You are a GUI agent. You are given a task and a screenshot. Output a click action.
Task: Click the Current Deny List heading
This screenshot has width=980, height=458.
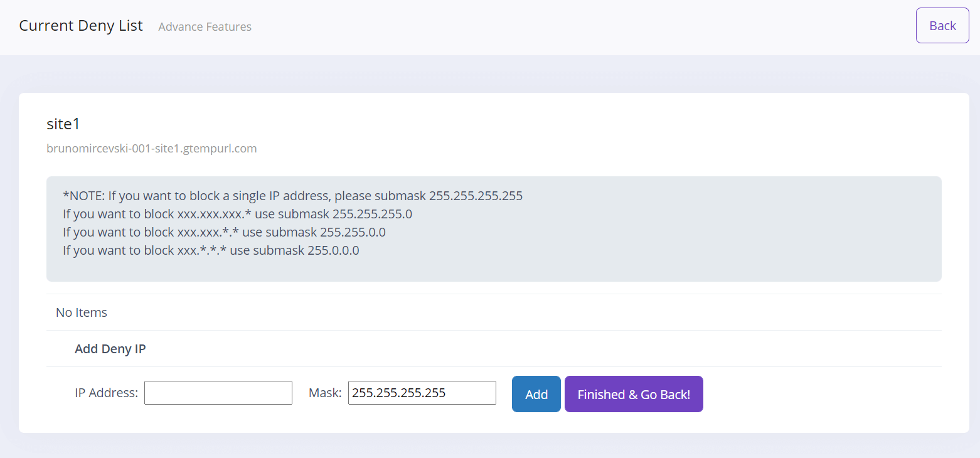[x=81, y=26]
